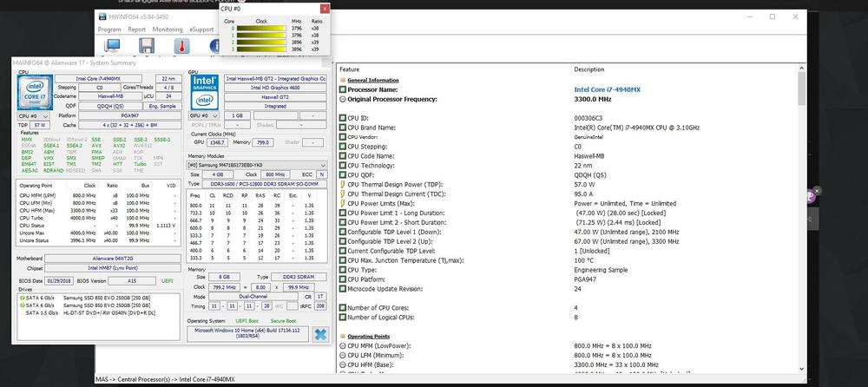Screen dimensions: 868x387
Task: Click the TDP 57 W value field
Action: [x=38, y=126]
